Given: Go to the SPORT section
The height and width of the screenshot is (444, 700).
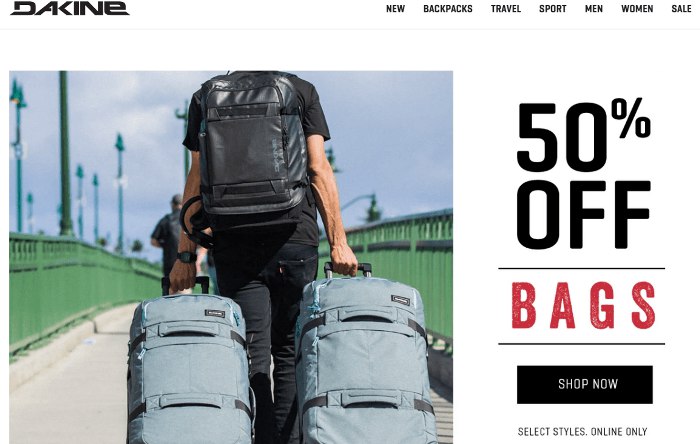Looking at the screenshot, I should tap(553, 9).
